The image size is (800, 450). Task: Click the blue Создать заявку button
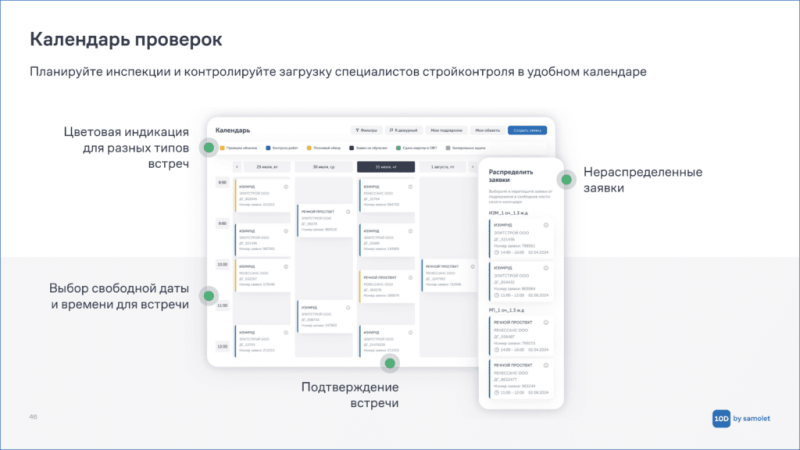click(527, 131)
